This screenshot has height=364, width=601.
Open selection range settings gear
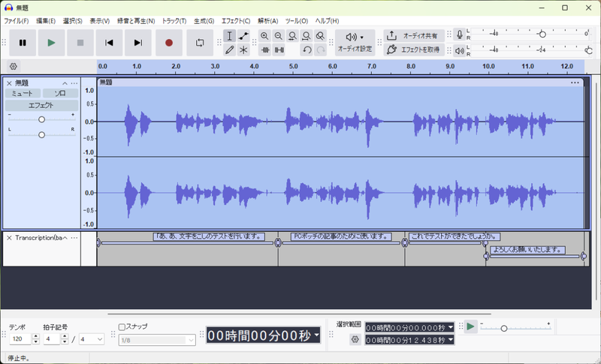click(x=355, y=339)
